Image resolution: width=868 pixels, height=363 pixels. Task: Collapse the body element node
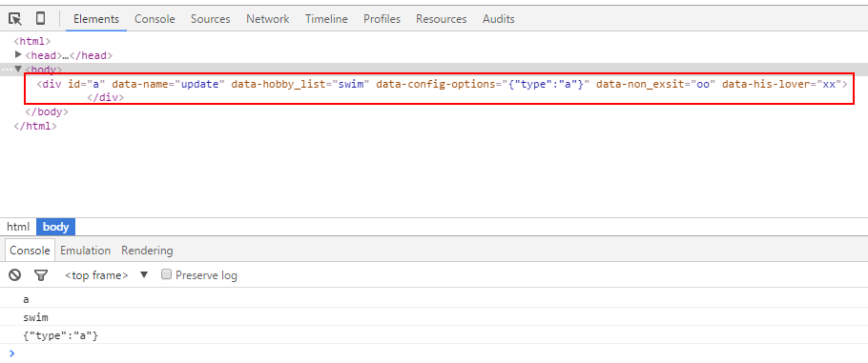18,70
